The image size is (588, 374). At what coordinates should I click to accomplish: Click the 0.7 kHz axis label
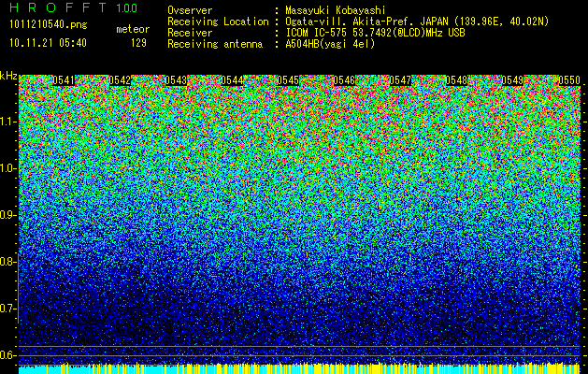tap(7, 309)
